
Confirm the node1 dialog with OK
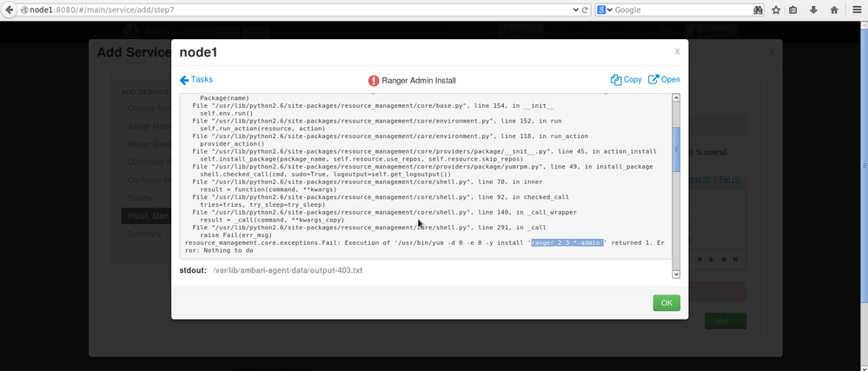[x=666, y=303]
